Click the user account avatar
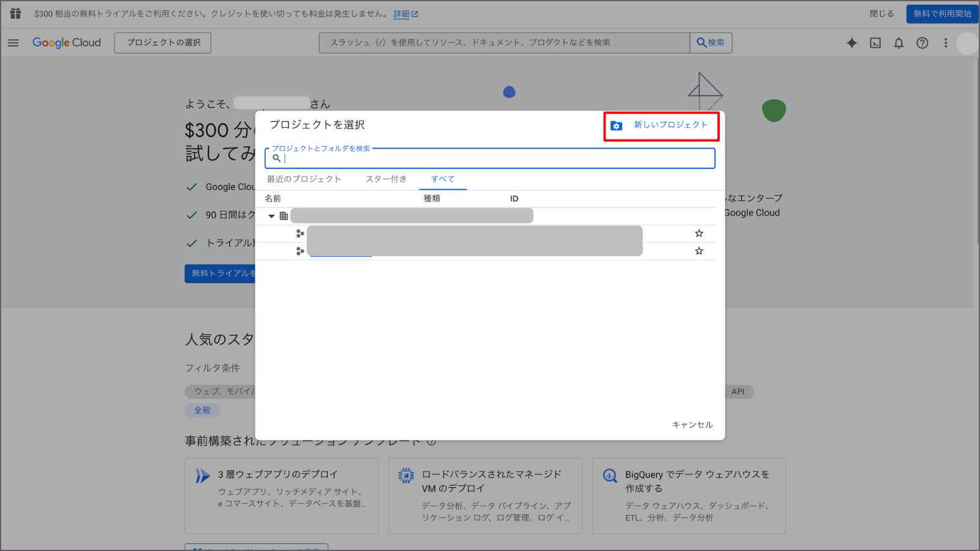The height and width of the screenshot is (551, 980). coord(967,43)
